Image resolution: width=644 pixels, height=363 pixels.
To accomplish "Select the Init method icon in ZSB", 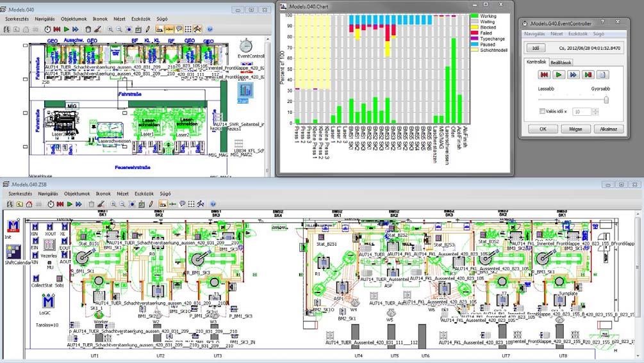I will pos(13,226).
